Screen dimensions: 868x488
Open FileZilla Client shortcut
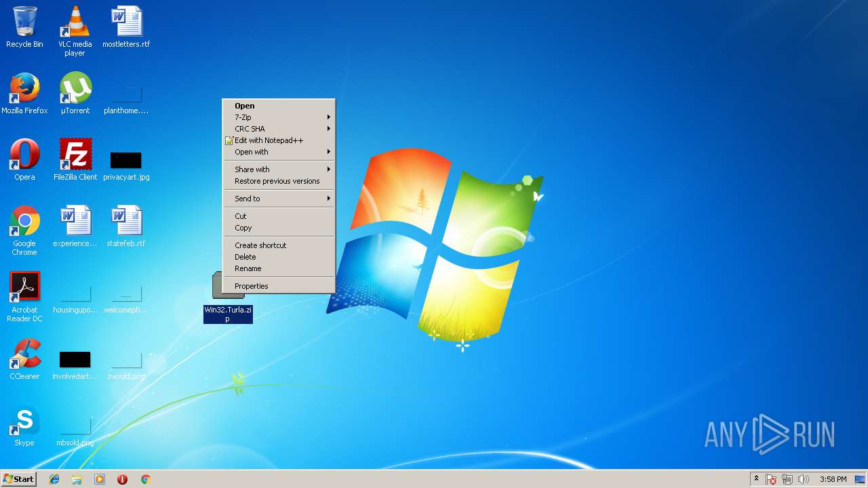(75, 160)
